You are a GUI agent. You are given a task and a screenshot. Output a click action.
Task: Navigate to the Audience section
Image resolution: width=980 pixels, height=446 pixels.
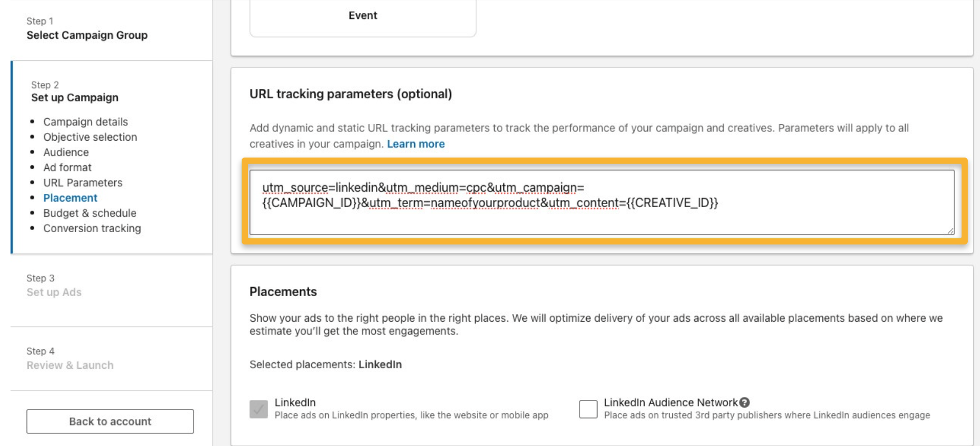[x=66, y=152]
